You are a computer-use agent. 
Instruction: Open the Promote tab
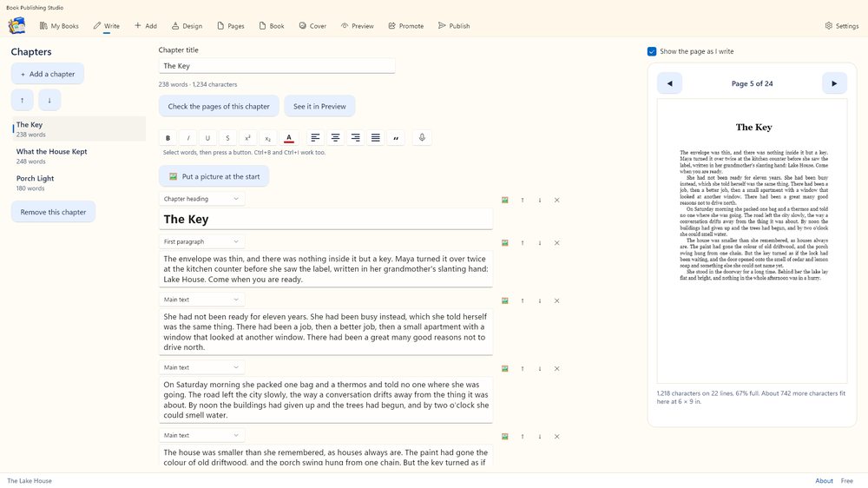pyautogui.click(x=406, y=26)
